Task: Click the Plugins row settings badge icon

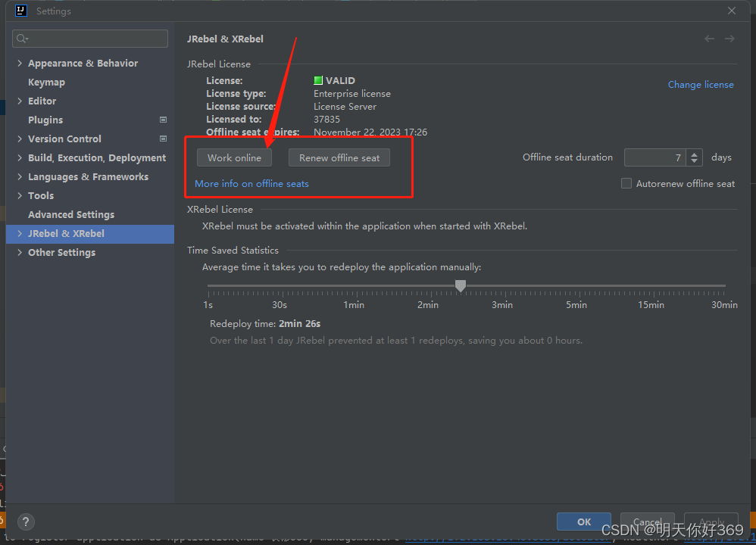Action: (163, 120)
